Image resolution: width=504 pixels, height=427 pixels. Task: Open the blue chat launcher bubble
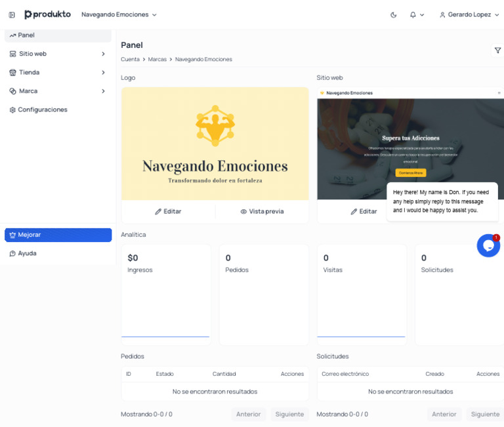488,245
